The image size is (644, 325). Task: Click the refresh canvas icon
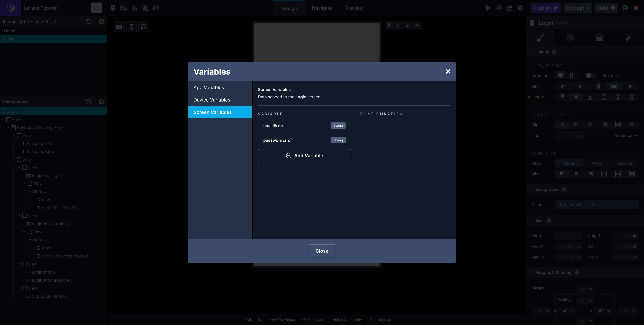pos(144,27)
